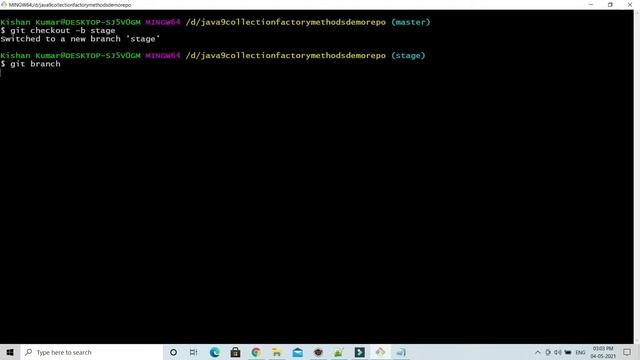Switch to Git Bash icon on the taskbar

[x=380, y=352]
